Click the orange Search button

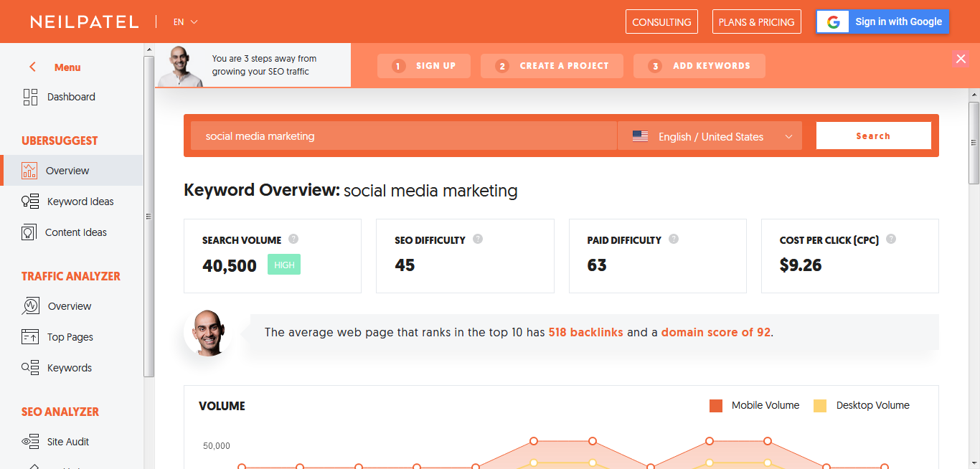point(873,136)
